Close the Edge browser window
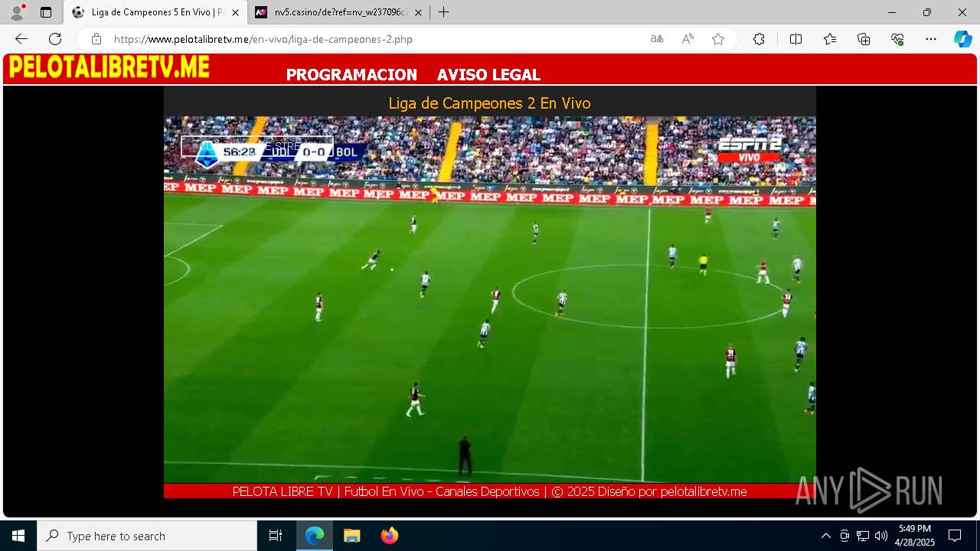 pos(962,12)
